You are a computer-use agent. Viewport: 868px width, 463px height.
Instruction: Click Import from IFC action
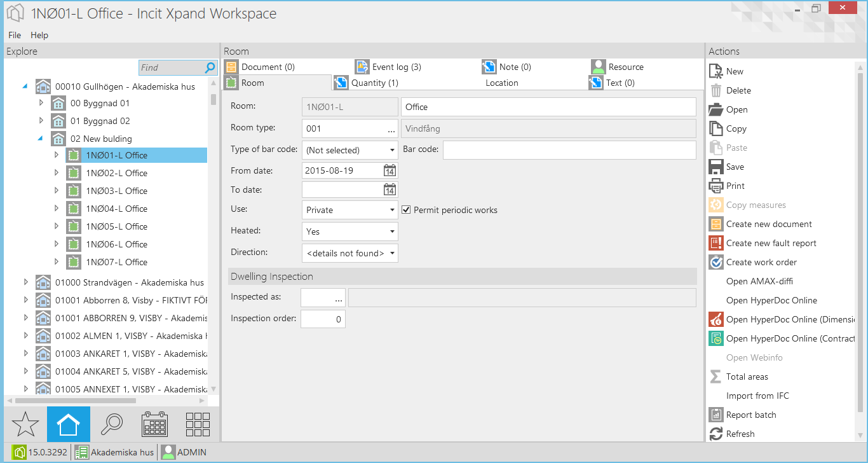pyautogui.click(x=757, y=396)
